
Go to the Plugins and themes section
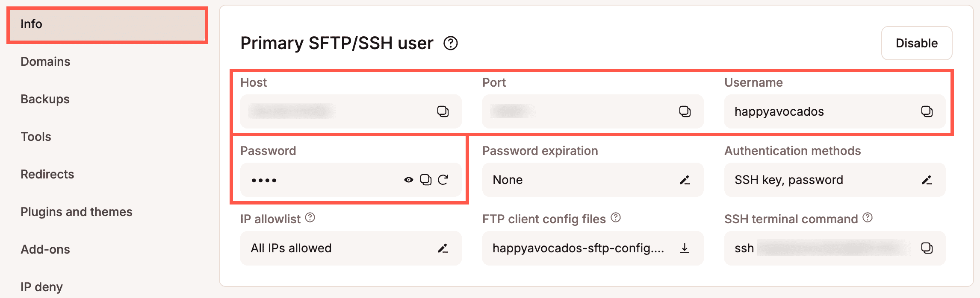click(x=77, y=211)
